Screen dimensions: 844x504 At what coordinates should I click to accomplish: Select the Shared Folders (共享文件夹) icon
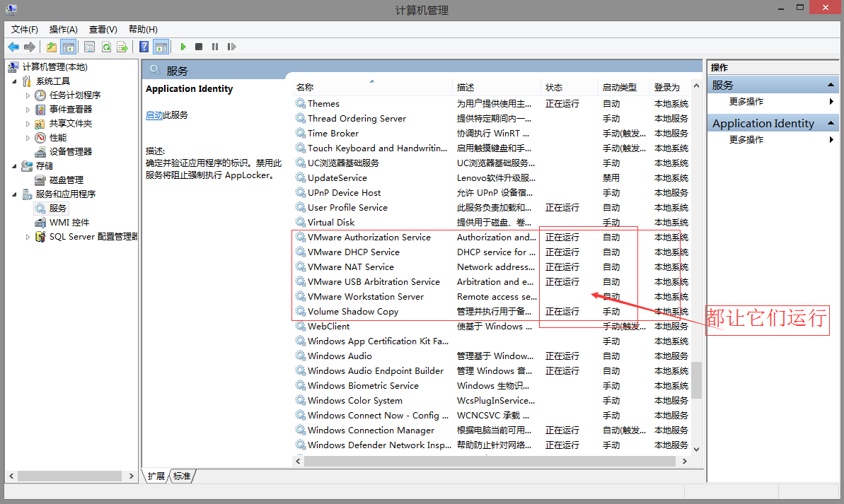[x=40, y=124]
